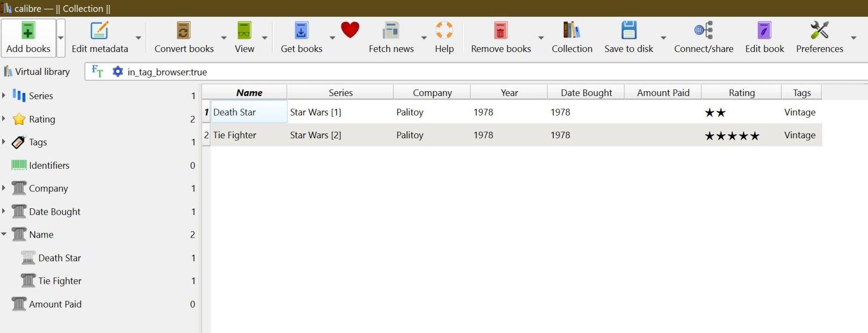Click Vintage tag in Death Star row
868x333 pixels.
(x=800, y=112)
